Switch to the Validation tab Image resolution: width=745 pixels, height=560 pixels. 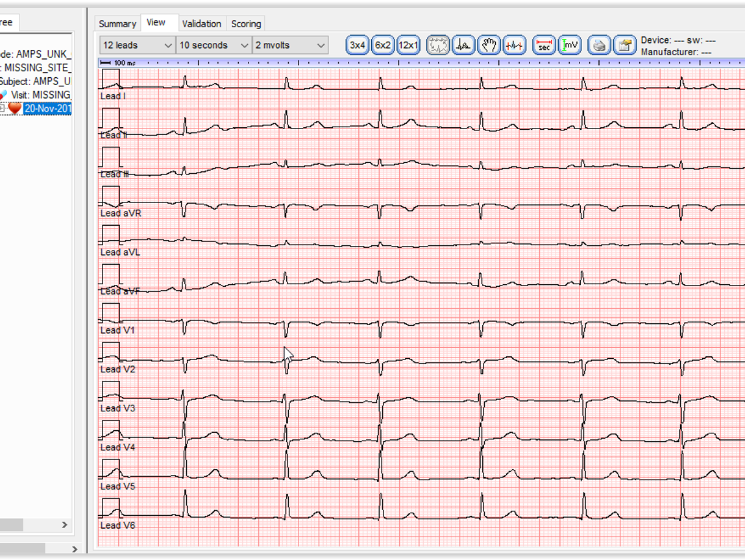tap(201, 24)
